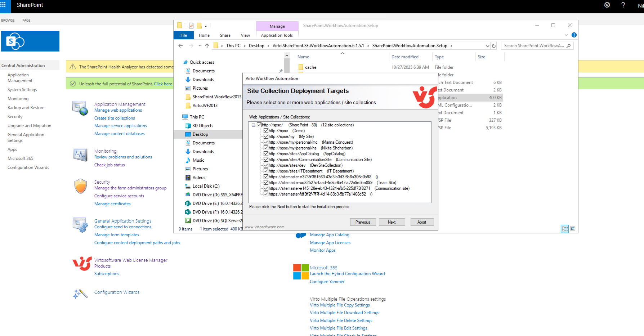Viewport: 644px width, 336px height.
Task: Click inside the Explorer search box
Action: (533, 45)
